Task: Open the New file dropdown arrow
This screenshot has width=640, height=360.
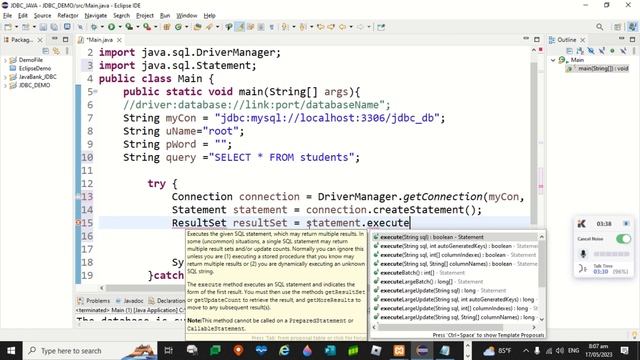Action: click(x=16, y=27)
